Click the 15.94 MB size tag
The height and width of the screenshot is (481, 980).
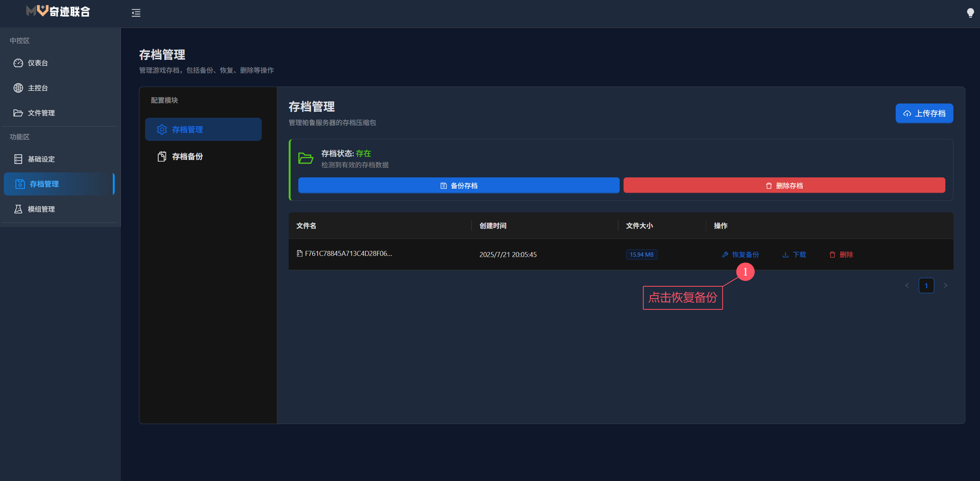(x=642, y=255)
